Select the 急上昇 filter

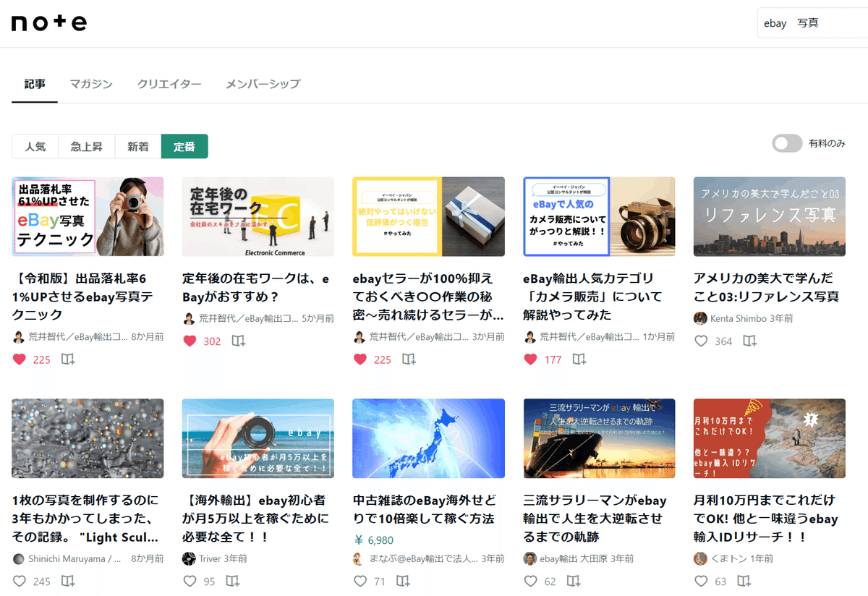(86, 146)
